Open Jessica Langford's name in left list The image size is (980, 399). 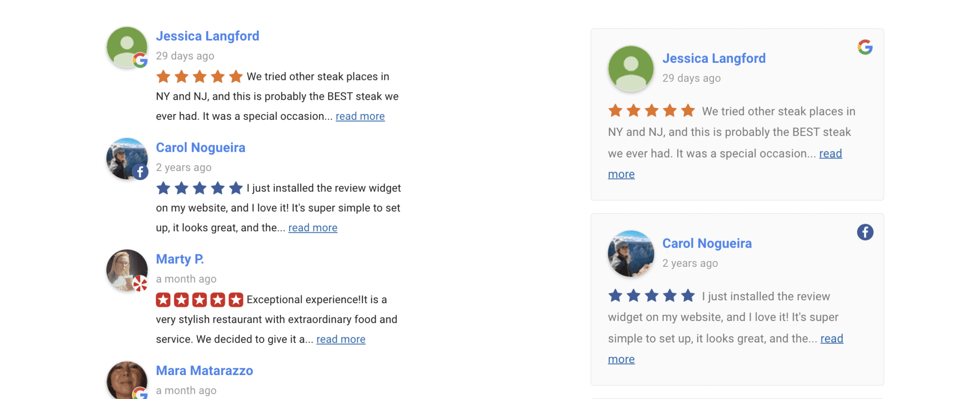[x=207, y=36]
